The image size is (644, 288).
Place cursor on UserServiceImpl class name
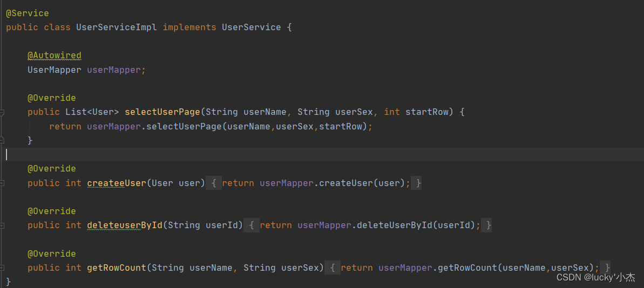117,28
